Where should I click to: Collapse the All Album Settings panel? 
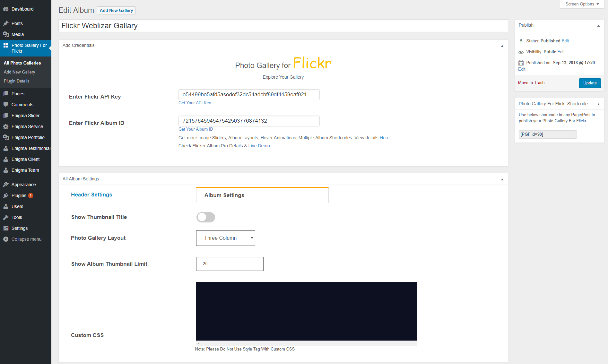pyautogui.click(x=502, y=179)
